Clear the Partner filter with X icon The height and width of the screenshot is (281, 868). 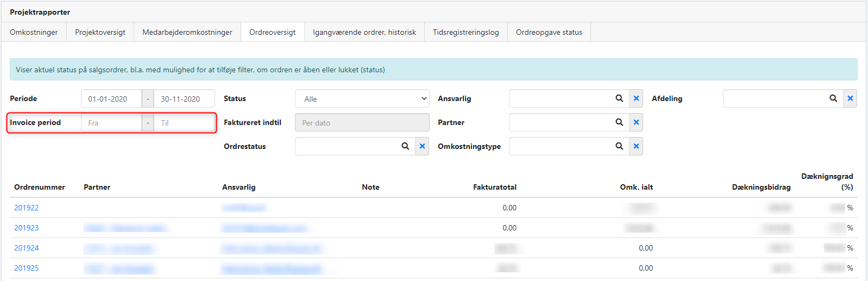[x=636, y=122]
